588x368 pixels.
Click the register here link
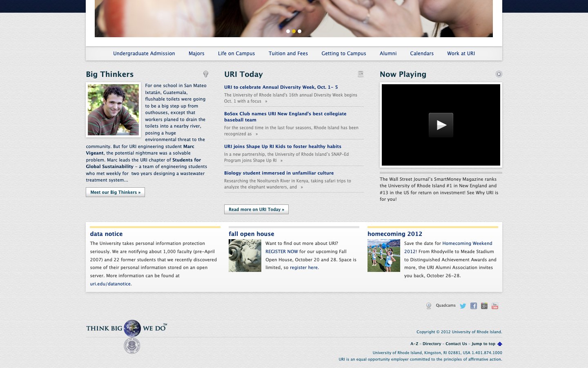(x=304, y=267)
